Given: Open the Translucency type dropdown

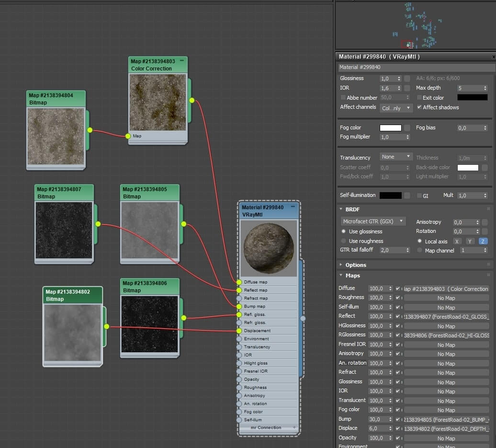Looking at the screenshot, I should point(396,157).
